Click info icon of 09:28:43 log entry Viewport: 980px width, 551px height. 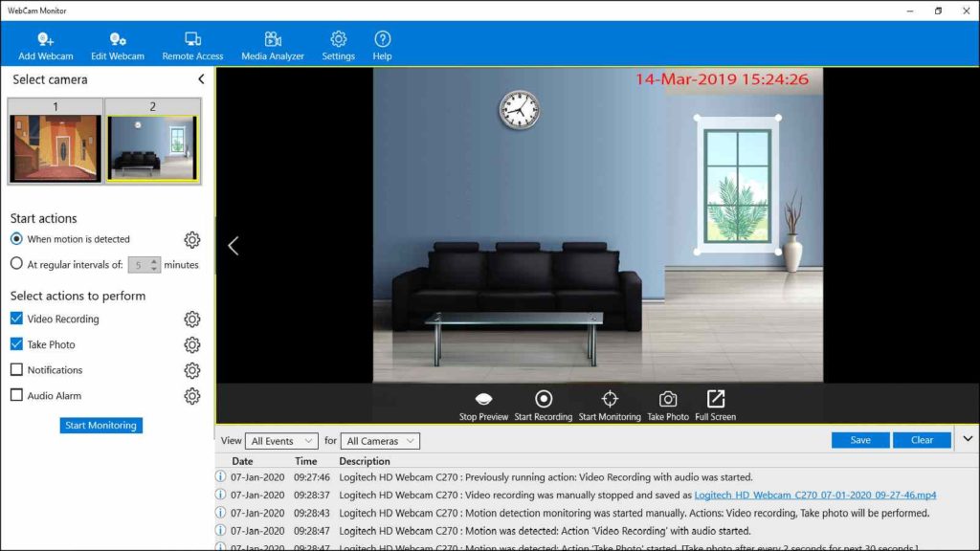pos(221,513)
